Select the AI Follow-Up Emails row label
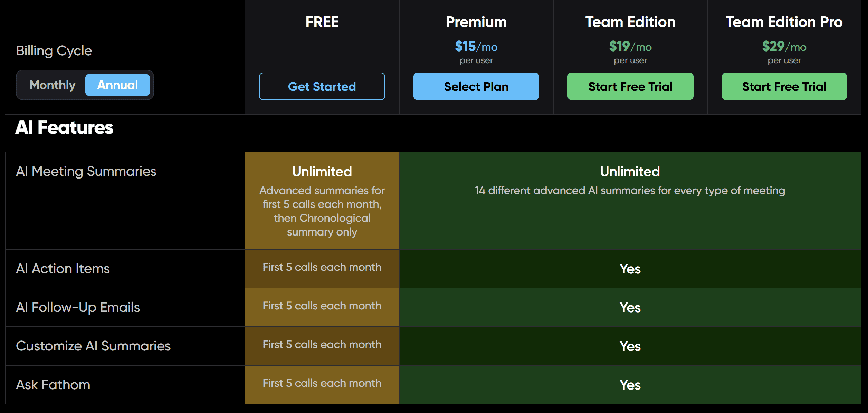Image resolution: width=868 pixels, height=413 pixels. point(78,307)
